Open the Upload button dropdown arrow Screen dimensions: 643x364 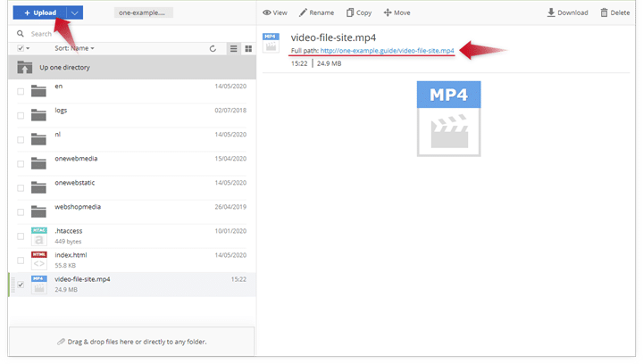tap(76, 12)
